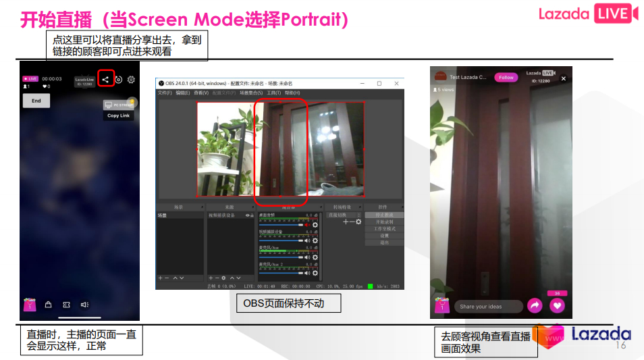
Task: Open the 桌面音频 gear settings
Action: click(315, 225)
